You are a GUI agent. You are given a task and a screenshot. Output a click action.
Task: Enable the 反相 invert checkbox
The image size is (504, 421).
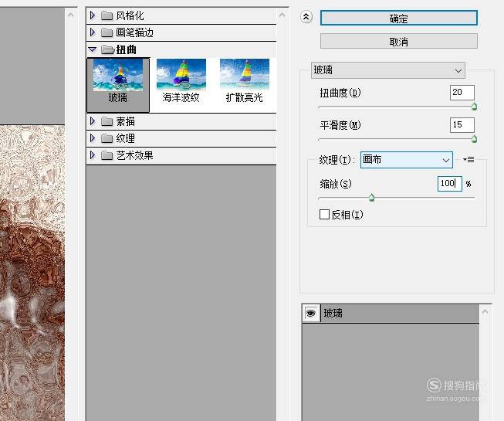[324, 215]
